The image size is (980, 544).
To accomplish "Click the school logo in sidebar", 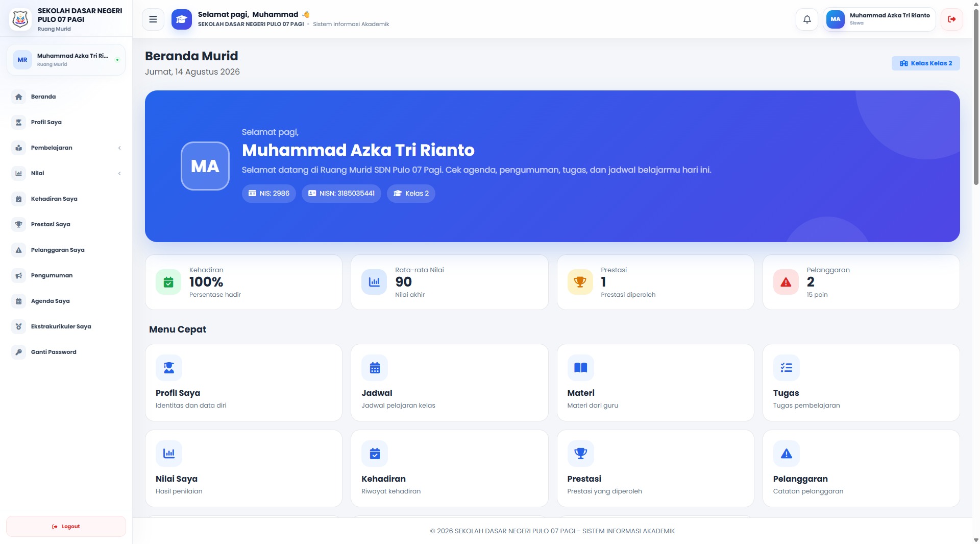I will 20,19.
